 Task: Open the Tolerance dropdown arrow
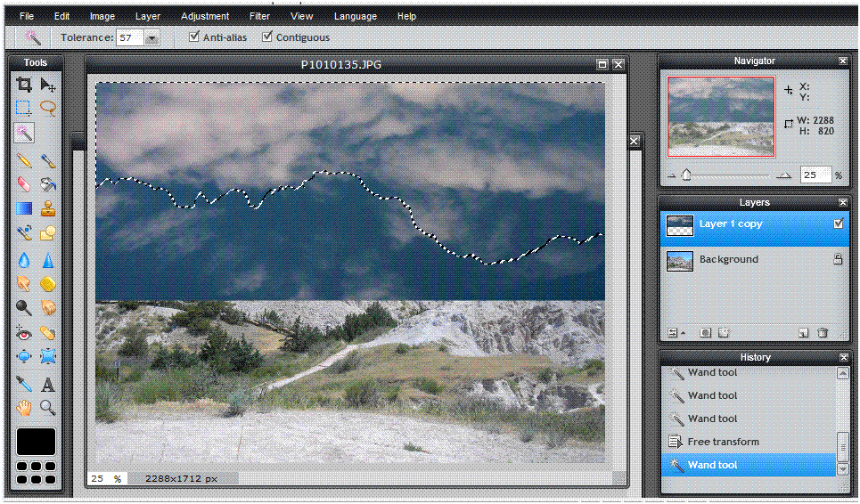(152, 38)
